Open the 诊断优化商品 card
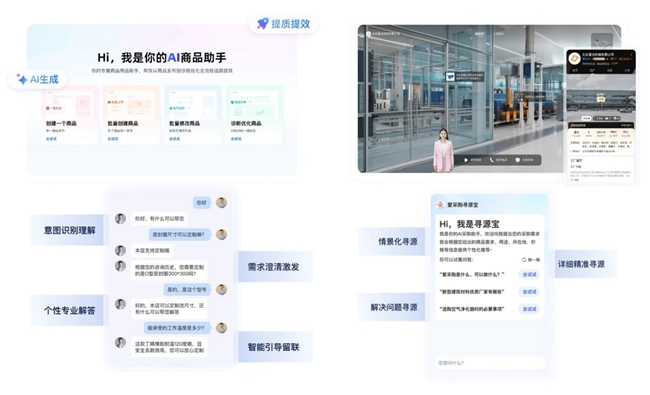The height and width of the screenshot is (395, 650). click(x=255, y=115)
